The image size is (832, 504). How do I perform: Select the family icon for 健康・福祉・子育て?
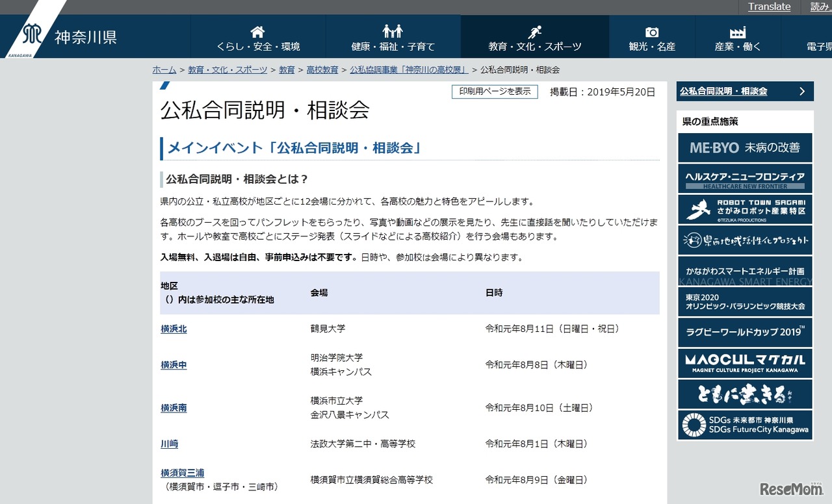click(391, 29)
